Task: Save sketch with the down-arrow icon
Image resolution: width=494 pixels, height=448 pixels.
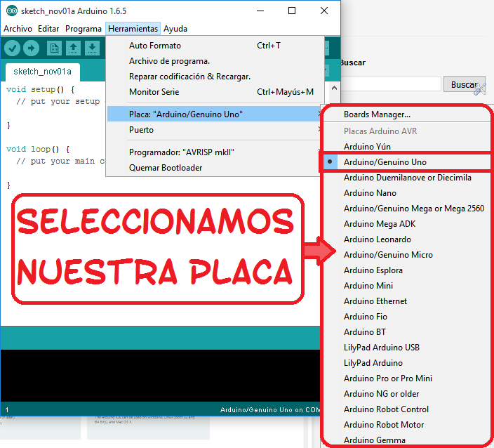Action: [92, 48]
